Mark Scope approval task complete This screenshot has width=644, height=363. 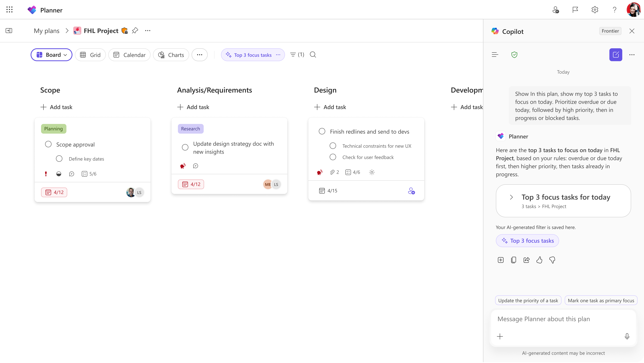coord(48,144)
